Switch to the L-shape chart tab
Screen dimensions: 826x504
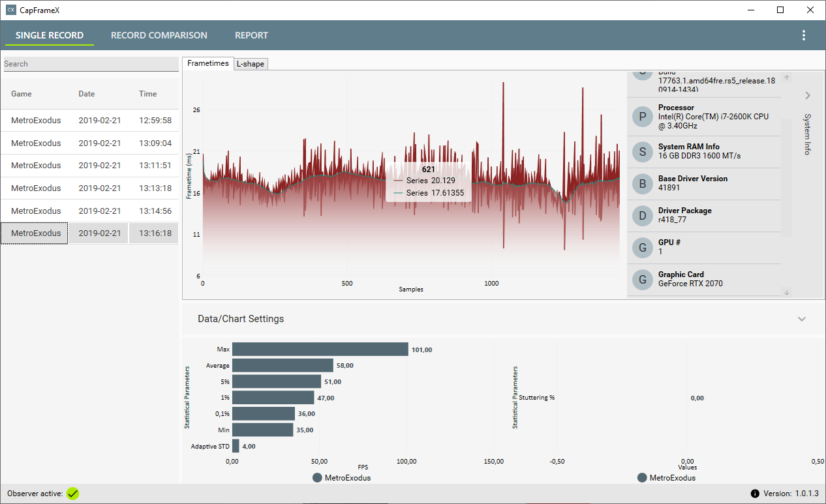coord(251,64)
